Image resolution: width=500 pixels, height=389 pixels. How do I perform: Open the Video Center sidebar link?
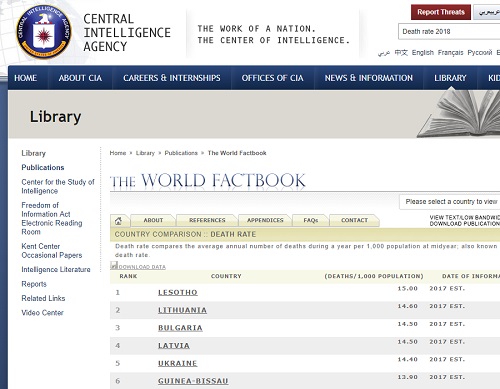pyautogui.click(x=42, y=313)
